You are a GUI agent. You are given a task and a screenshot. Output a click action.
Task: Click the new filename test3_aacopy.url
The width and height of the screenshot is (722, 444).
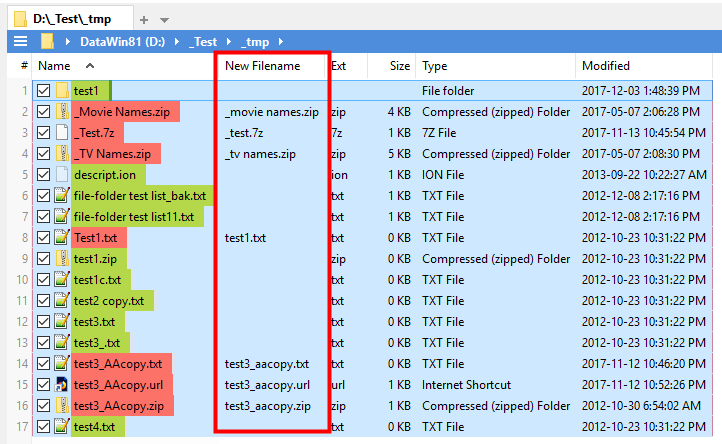pos(267,385)
